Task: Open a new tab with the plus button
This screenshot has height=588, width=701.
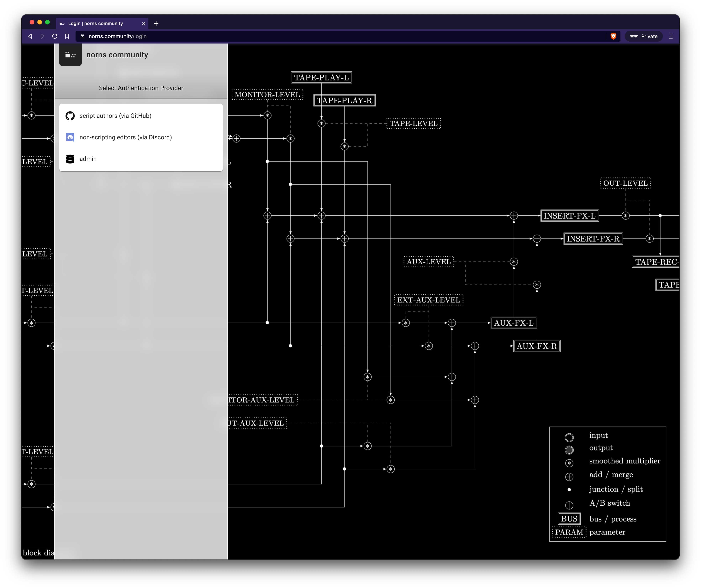Action: pos(156,23)
